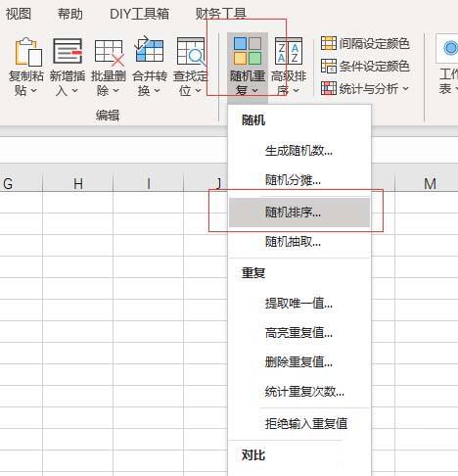Screen dimensions: 458x476
Task: Choose 删除重复值... menu entry
Action: pos(299,362)
